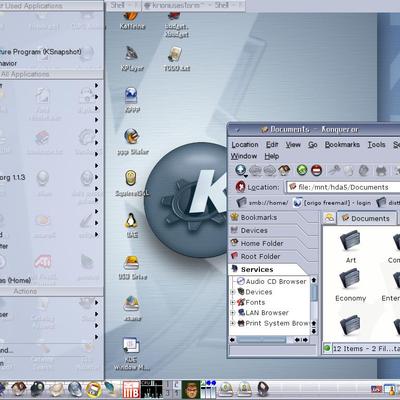Open the Edit menu in Konqueror
400x400 pixels.
click(272, 145)
